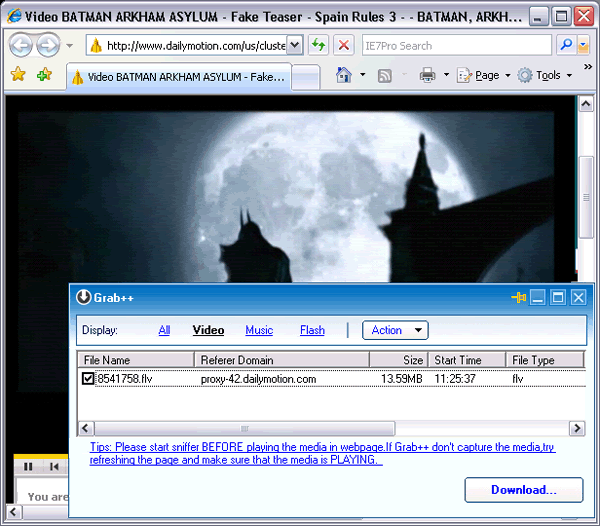Sort by File Type column header
This screenshot has width=600, height=526.
click(545, 360)
